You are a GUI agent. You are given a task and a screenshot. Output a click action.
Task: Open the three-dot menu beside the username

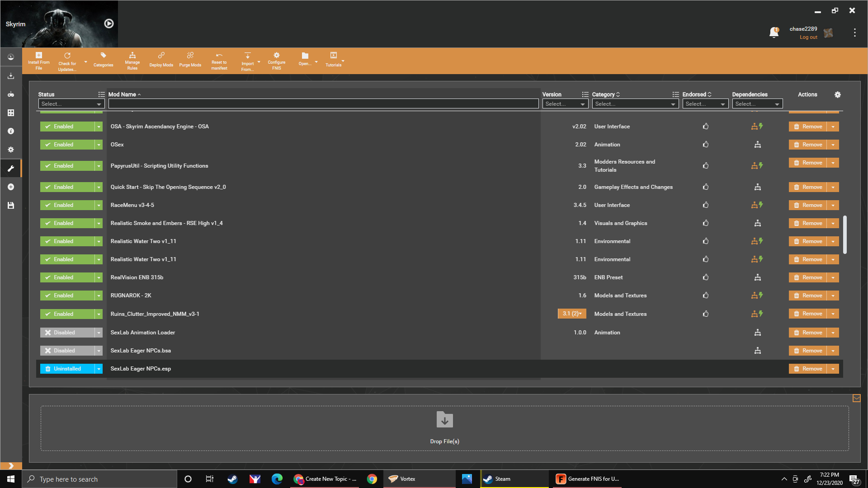(854, 33)
